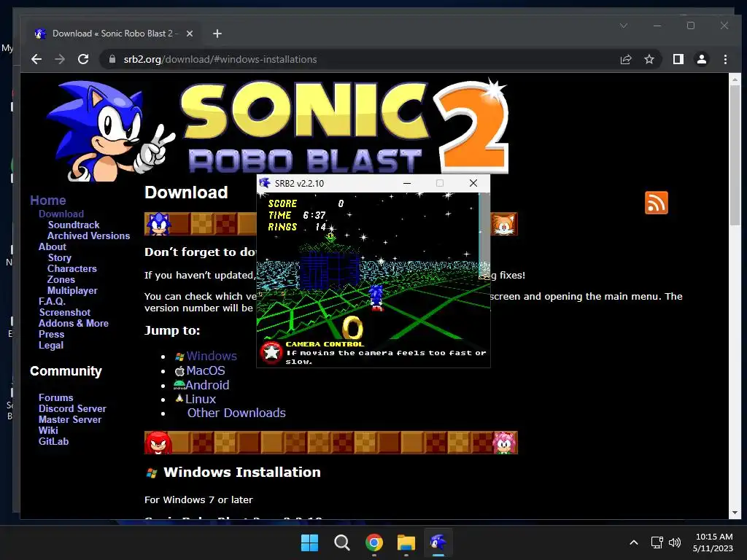Go forward using the browser forward arrow

click(x=60, y=59)
